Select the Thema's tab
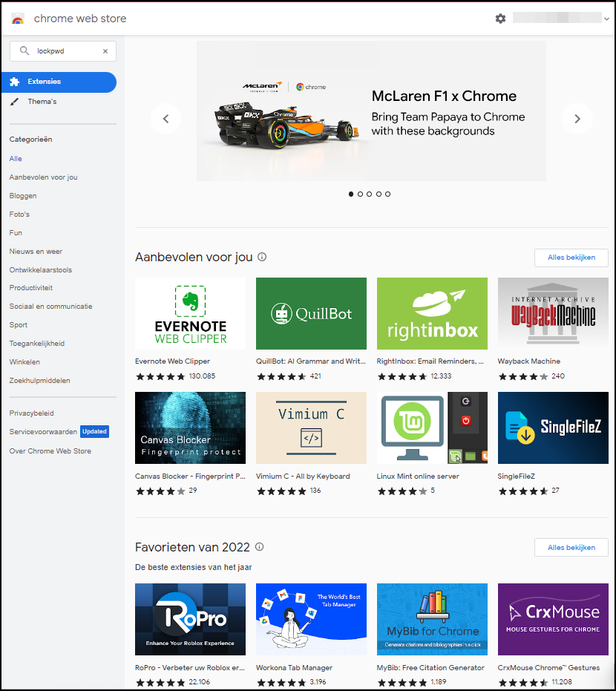Image resolution: width=616 pixels, height=691 pixels. (42, 102)
